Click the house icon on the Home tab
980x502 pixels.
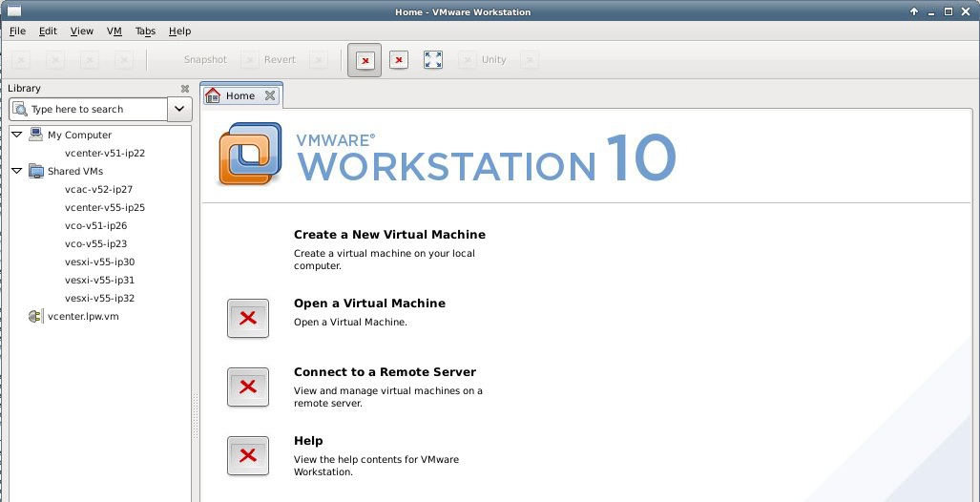coord(213,95)
